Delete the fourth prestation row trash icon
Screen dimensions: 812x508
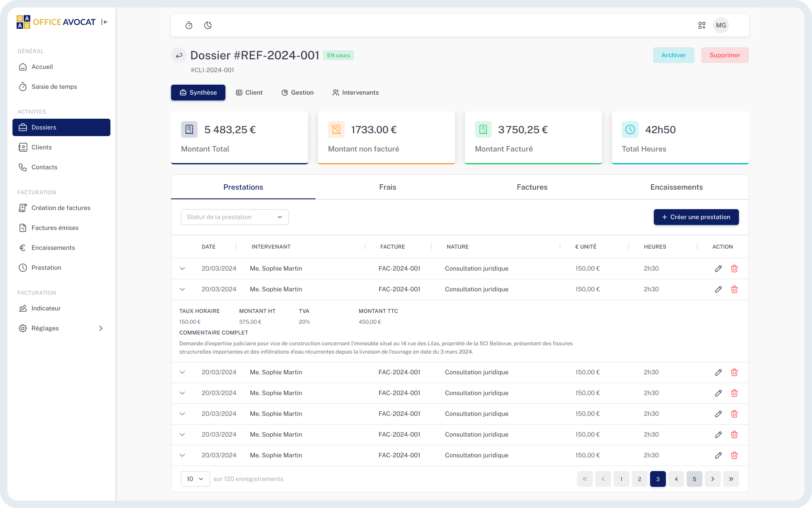(x=734, y=393)
